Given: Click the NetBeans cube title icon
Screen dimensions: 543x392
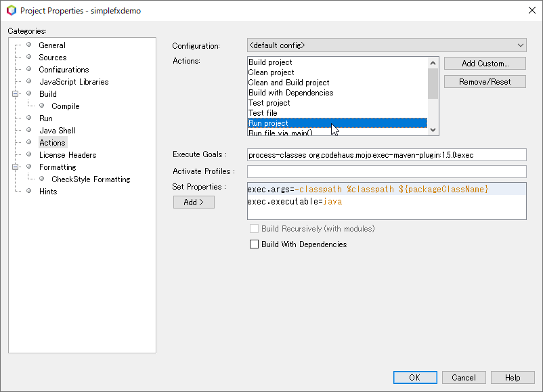Looking at the screenshot, I should click(x=12, y=10).
